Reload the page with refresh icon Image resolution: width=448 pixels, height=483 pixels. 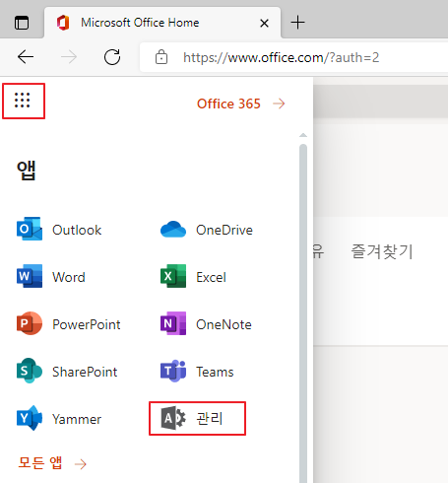[112, 57]
